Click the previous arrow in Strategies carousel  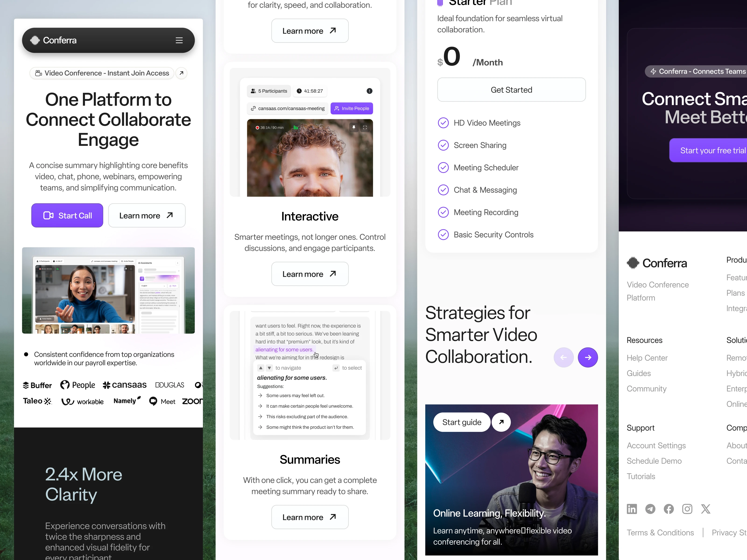point(564,357)
